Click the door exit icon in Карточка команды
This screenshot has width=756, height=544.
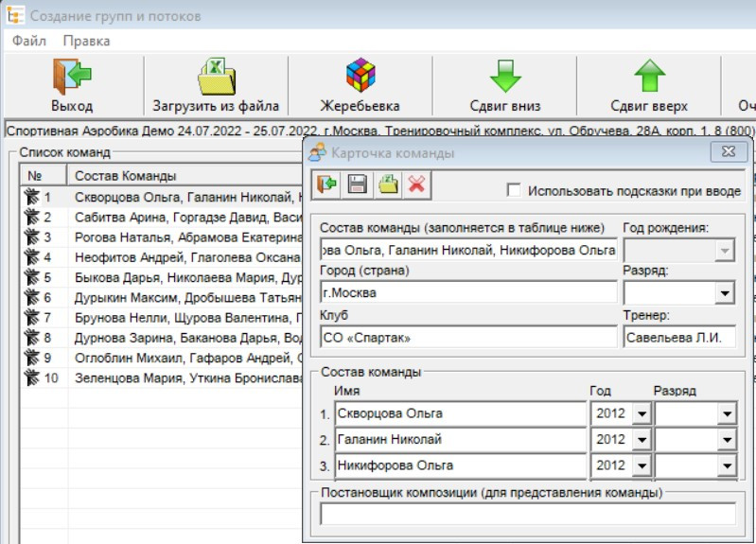(327, 184)
